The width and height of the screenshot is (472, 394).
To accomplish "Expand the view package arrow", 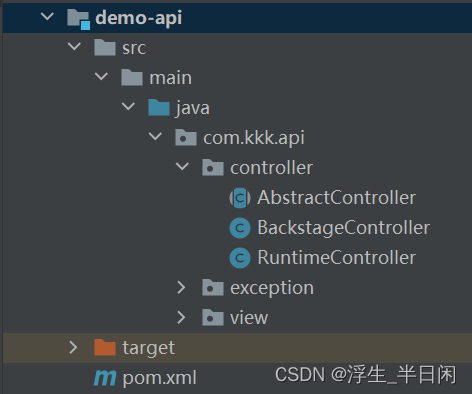I will coord(181,317).
